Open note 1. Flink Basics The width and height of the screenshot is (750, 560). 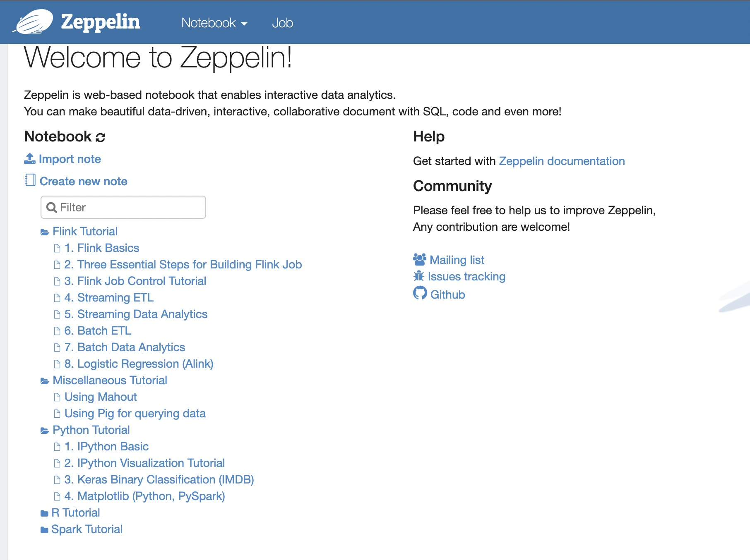click(102, 248)
